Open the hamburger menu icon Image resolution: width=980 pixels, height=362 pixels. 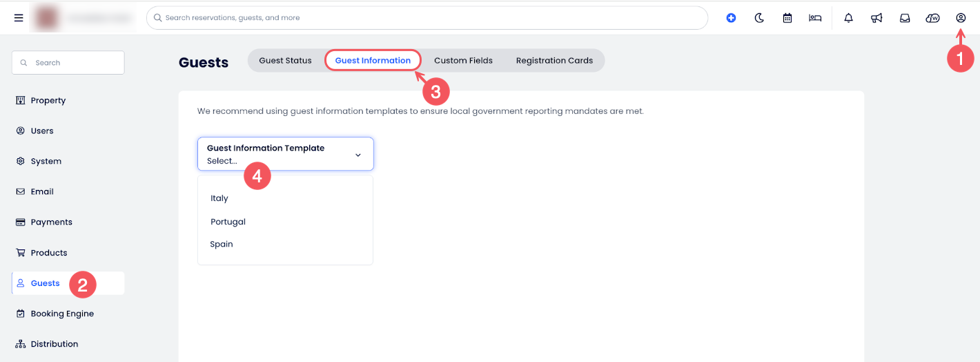(19, 18)
